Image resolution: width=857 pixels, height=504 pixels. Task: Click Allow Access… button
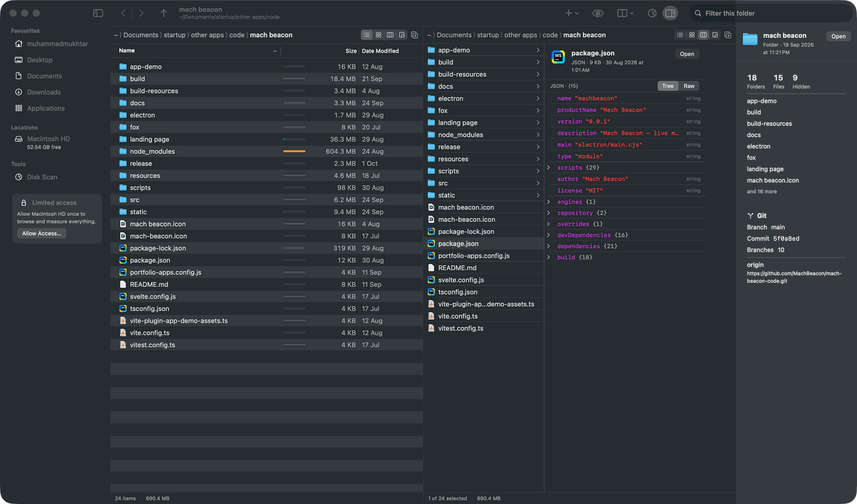coord(41,234)
